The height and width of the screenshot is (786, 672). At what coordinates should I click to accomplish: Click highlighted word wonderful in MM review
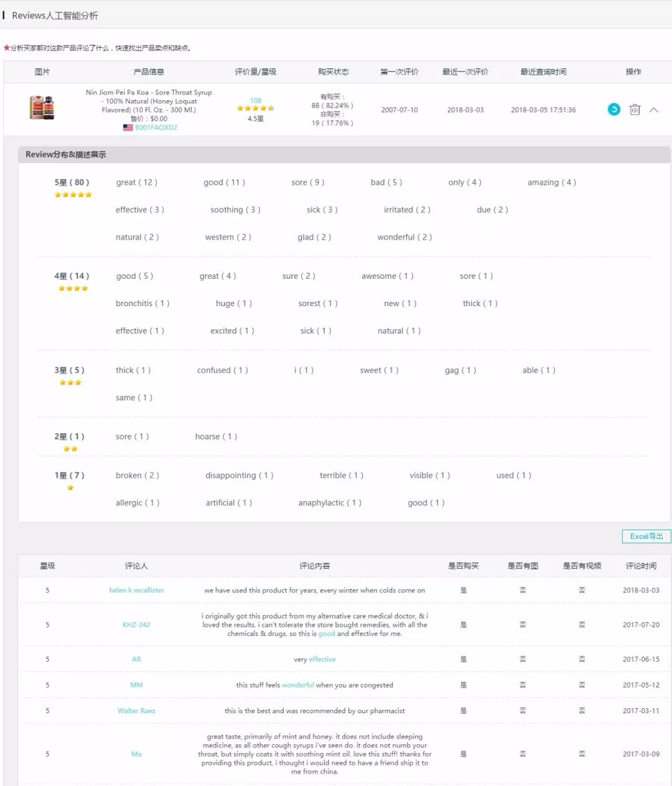point(298,685)
